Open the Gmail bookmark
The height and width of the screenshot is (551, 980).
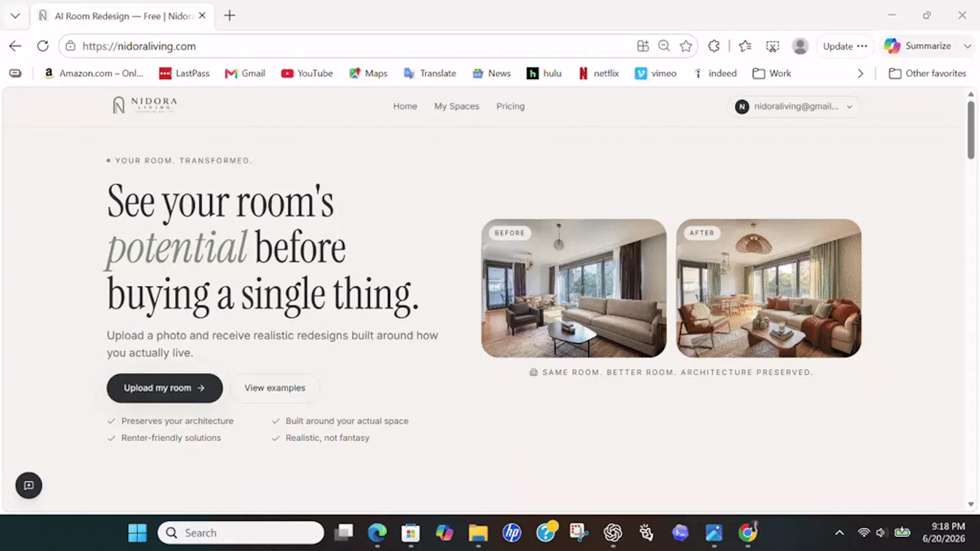tap(245, 73)
